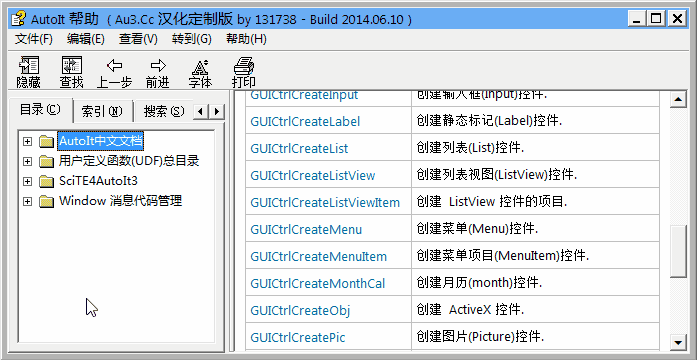Image resolution: width=697 pixels, height=360 pixels.
Task: Click the text 创建图片(Picture)控件.
Action: [480, 337]
